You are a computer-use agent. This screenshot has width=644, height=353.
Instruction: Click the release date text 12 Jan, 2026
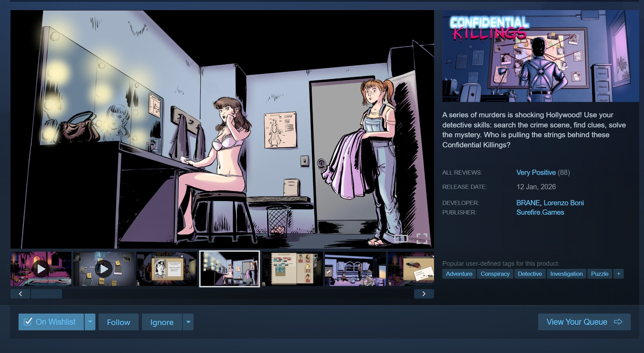[x=536, y=187]
